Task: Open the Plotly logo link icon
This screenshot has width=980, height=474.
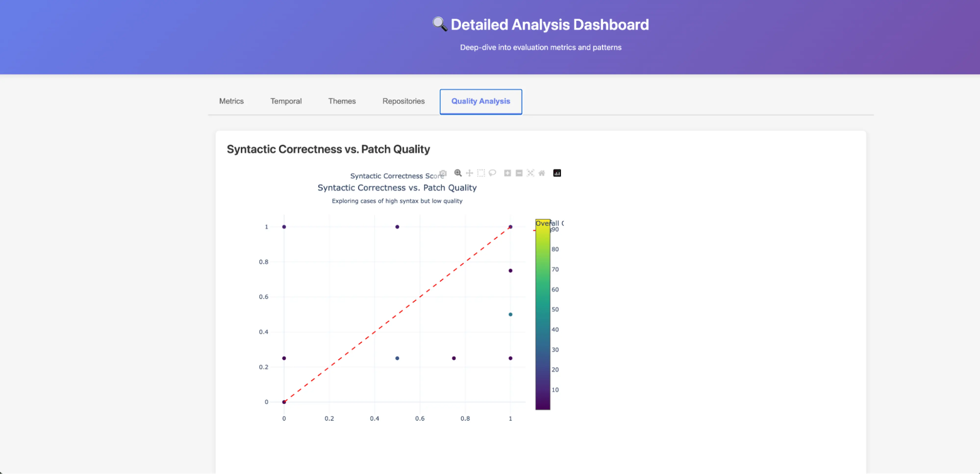Action: [557, 173]
